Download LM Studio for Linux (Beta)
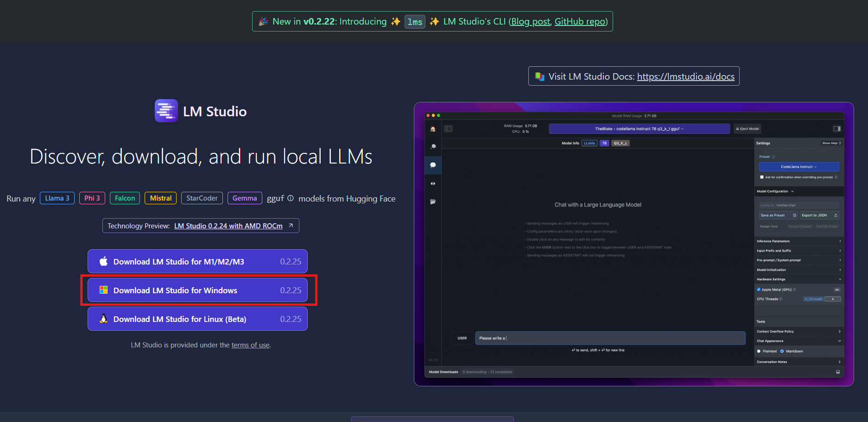 [197, 319]
